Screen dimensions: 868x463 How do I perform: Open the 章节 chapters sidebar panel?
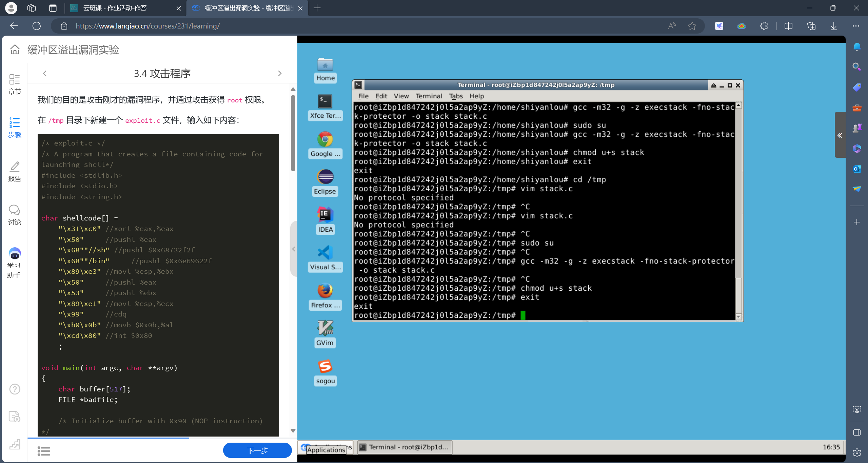click(15, 84)
